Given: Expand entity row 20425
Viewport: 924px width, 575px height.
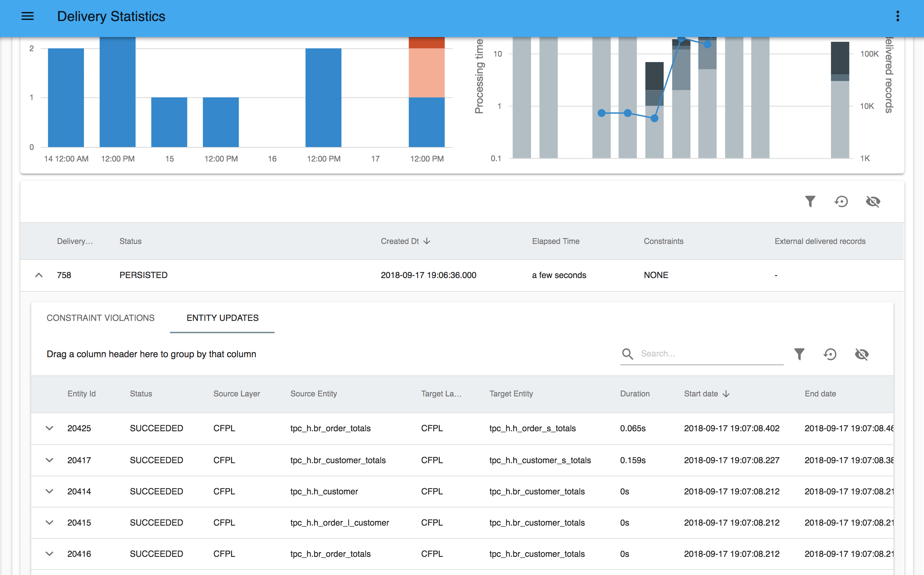Looking at the screenshot, I should pyautogui.click(x=49, y=428).
